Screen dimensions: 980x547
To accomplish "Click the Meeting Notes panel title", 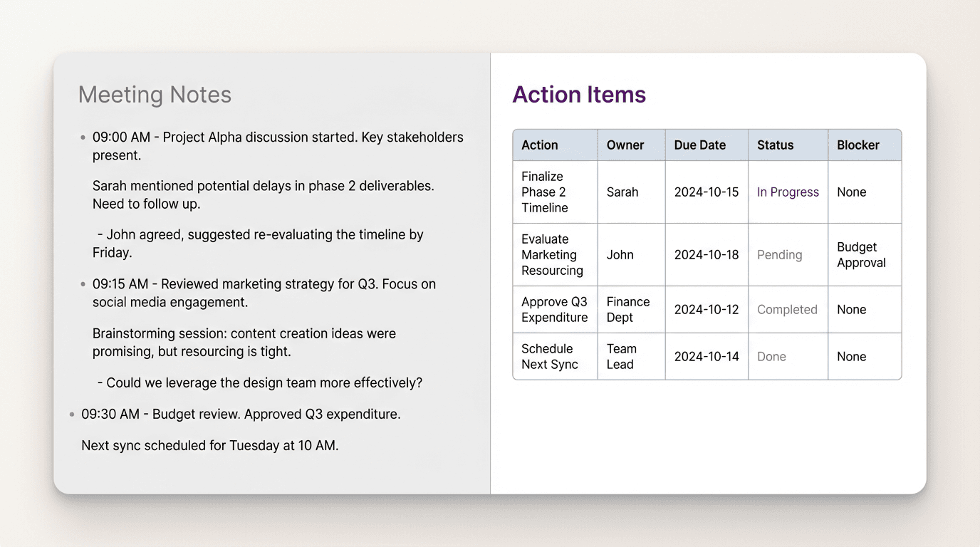I will pos(155,94).
